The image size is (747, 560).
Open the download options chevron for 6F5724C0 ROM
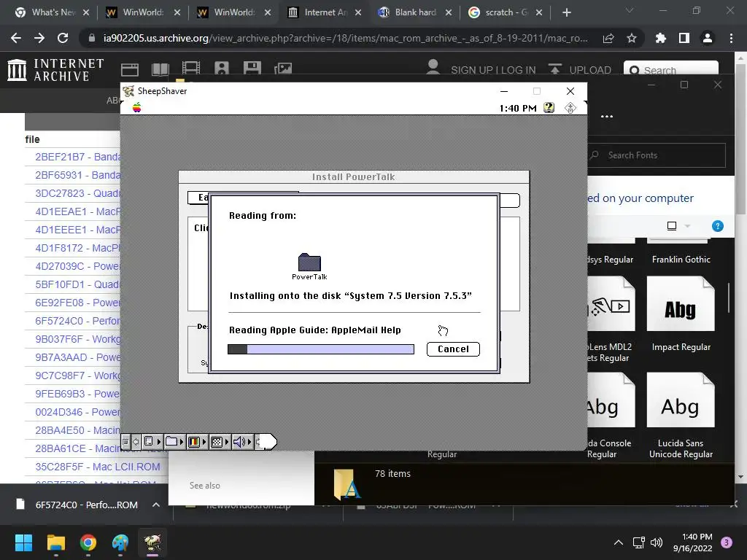coord(156,505)
